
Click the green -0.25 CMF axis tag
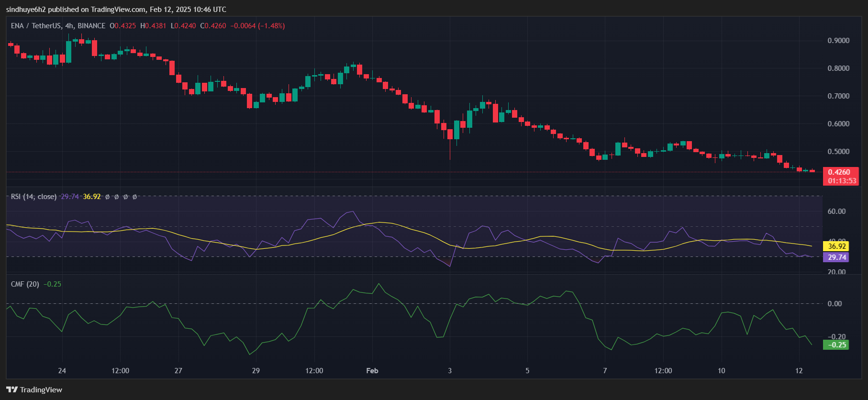tap(837, 345)
